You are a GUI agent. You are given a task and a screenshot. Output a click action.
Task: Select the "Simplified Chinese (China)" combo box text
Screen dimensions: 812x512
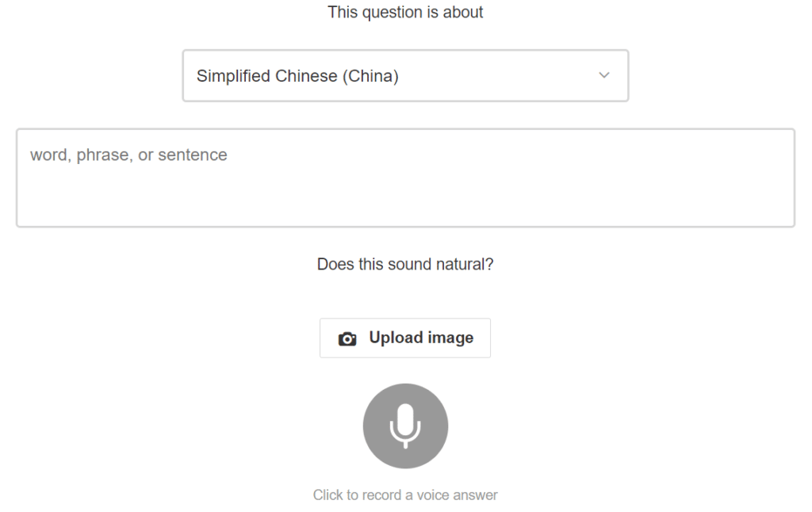pos(297,76)
